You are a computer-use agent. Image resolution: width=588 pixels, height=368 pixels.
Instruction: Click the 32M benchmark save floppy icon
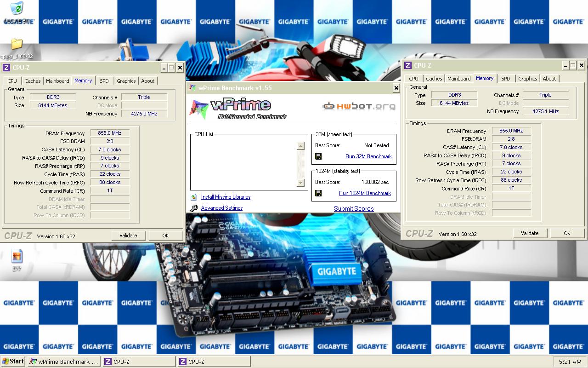click(x=318, y=156)
